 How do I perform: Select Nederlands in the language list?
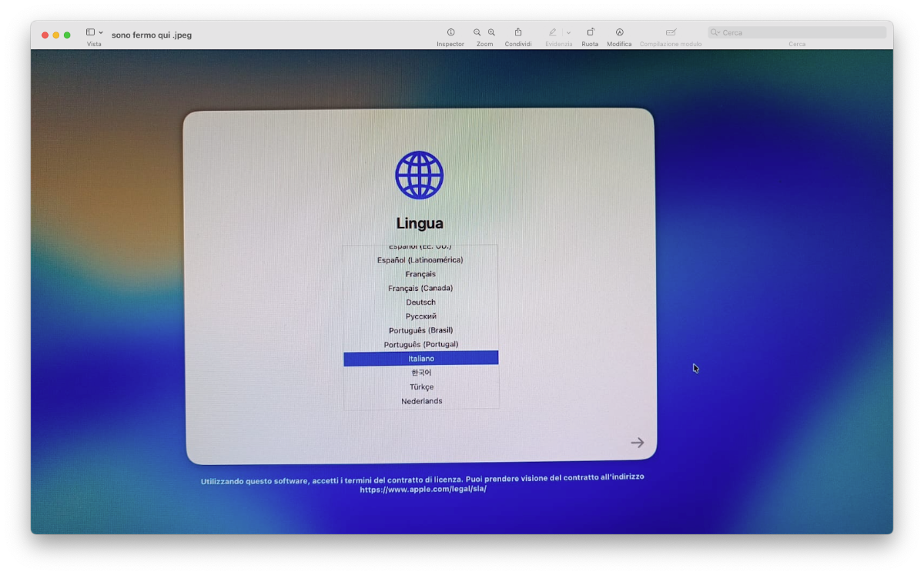pos(421,401)
